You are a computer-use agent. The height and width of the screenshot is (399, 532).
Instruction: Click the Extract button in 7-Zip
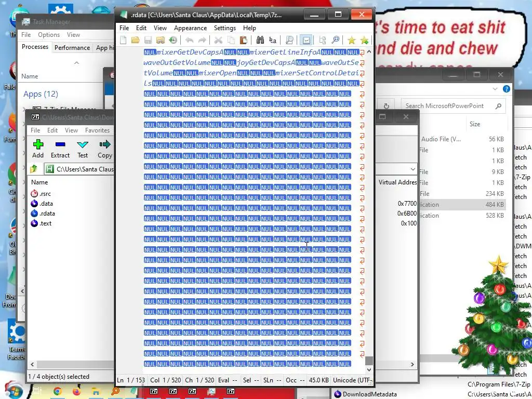(60, 149)
